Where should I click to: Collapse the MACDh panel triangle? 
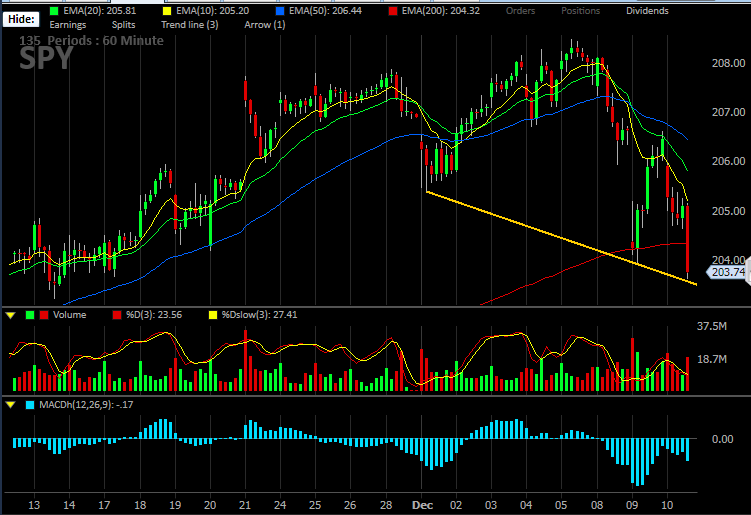click(11, 405)
